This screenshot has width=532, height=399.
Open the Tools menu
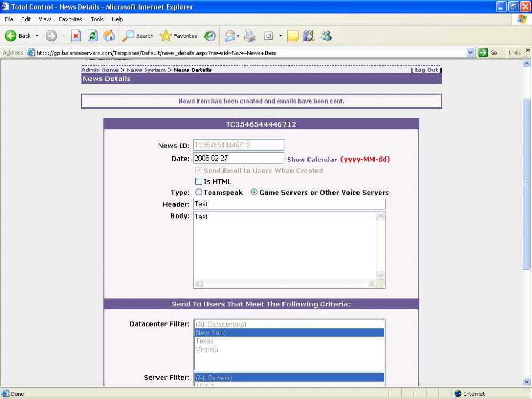97,19
